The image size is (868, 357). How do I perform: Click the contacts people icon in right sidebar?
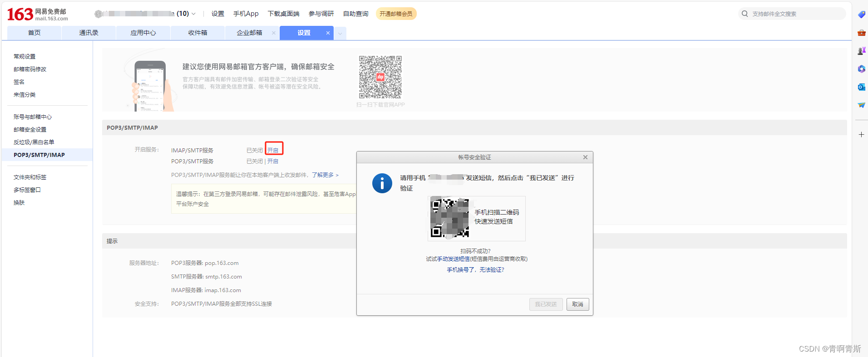[861, 51]
